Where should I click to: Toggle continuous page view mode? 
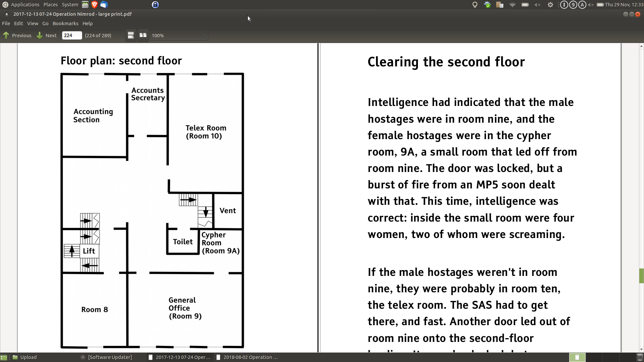point(131,36)
